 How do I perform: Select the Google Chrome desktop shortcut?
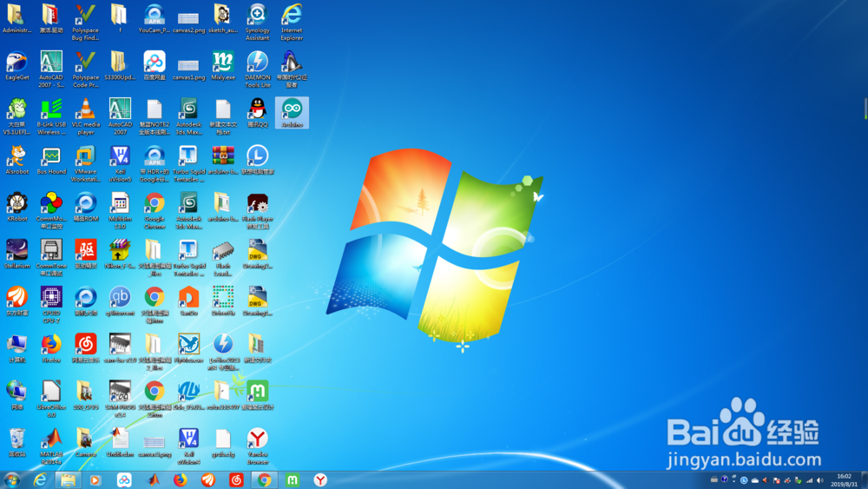coord(155,211)
